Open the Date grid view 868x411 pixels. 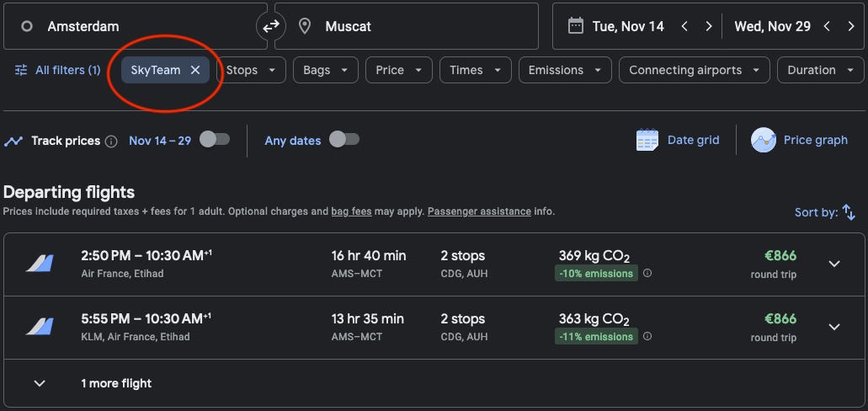click(678, 141)
